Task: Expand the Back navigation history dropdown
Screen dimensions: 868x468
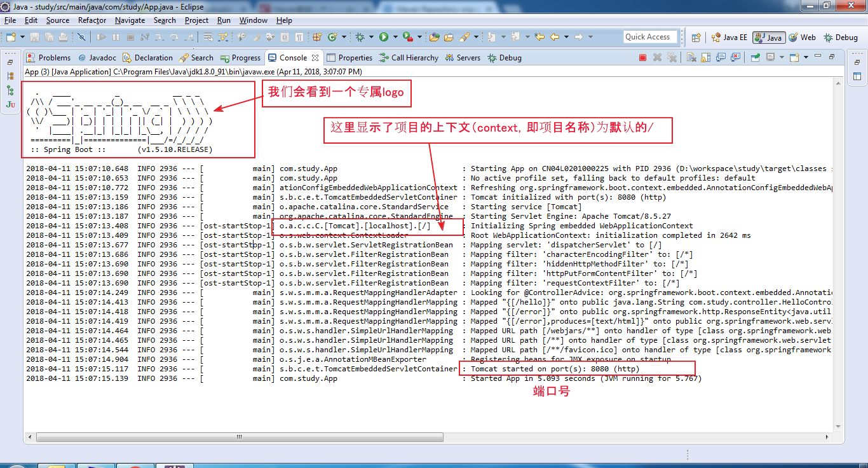Action: (566, 37)
